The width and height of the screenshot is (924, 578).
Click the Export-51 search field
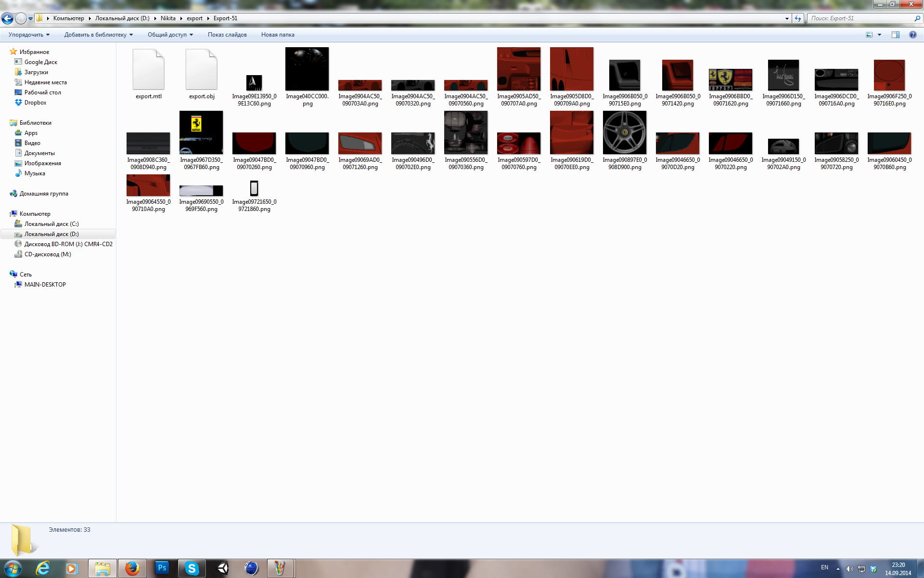pyautogui.click(x=860, y=18)
